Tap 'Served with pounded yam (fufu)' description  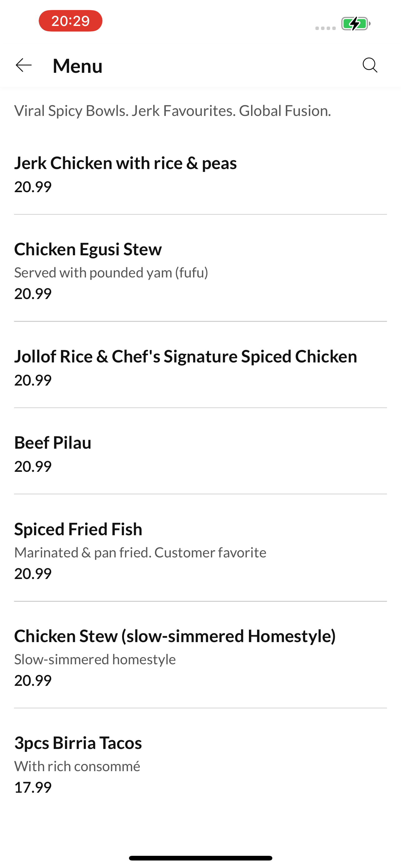(111, 272)
